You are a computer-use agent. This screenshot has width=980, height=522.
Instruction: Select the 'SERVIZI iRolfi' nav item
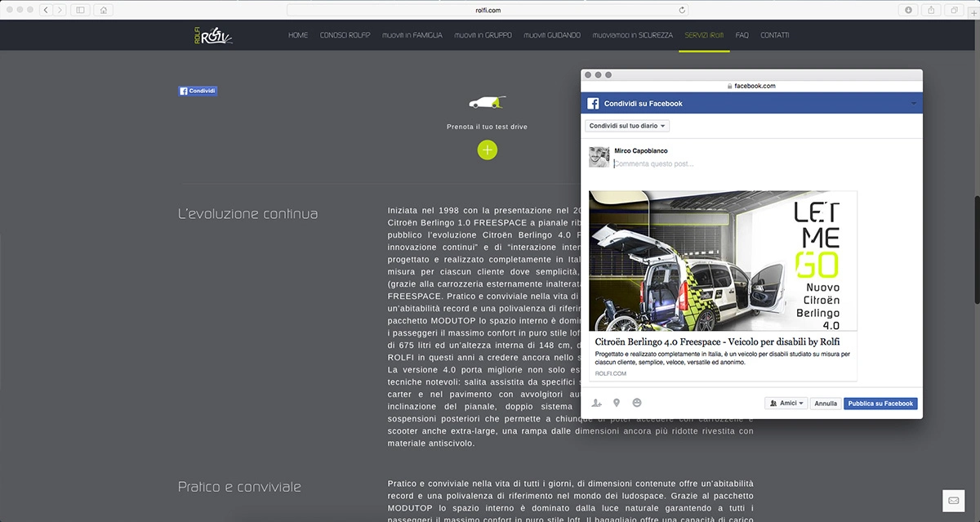(x=705, y=35)
